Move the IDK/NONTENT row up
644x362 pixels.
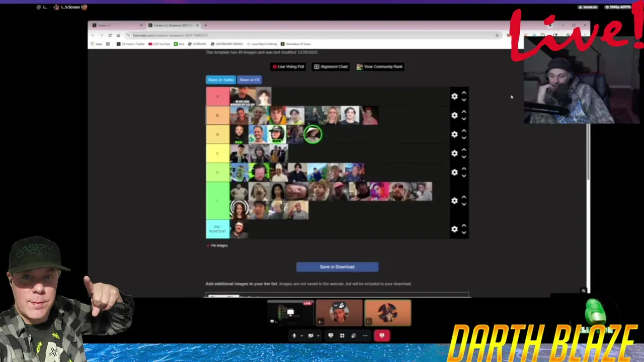[x=464, y=226]
